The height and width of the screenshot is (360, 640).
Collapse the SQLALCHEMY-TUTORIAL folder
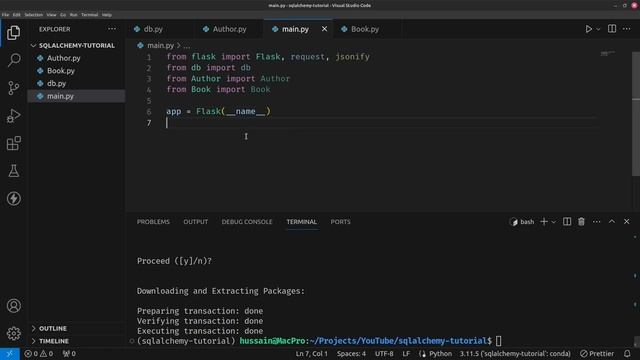(76, 45)
